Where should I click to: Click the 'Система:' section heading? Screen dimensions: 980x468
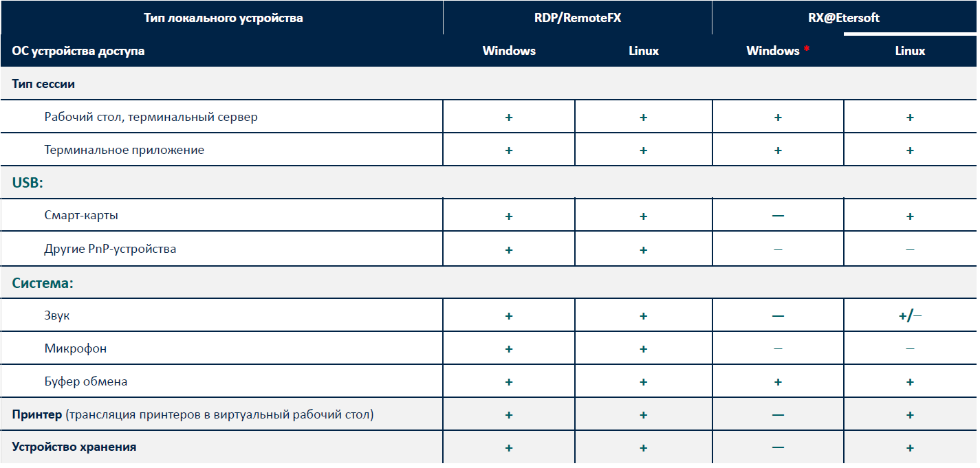pyautogui.click(x=43, y=283)
